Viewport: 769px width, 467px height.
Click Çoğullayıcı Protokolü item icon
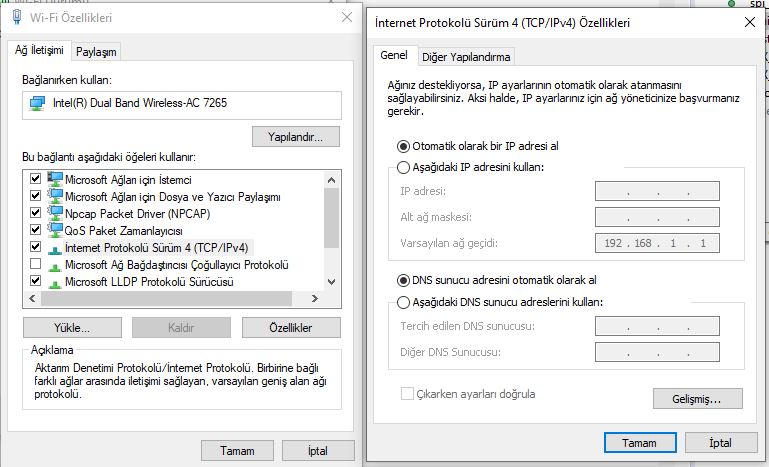point(55,267)
